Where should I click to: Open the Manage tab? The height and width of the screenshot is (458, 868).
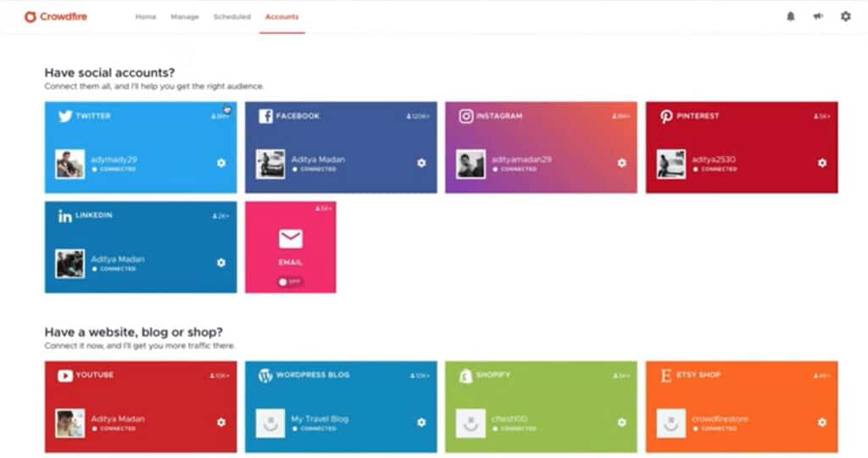185,17
